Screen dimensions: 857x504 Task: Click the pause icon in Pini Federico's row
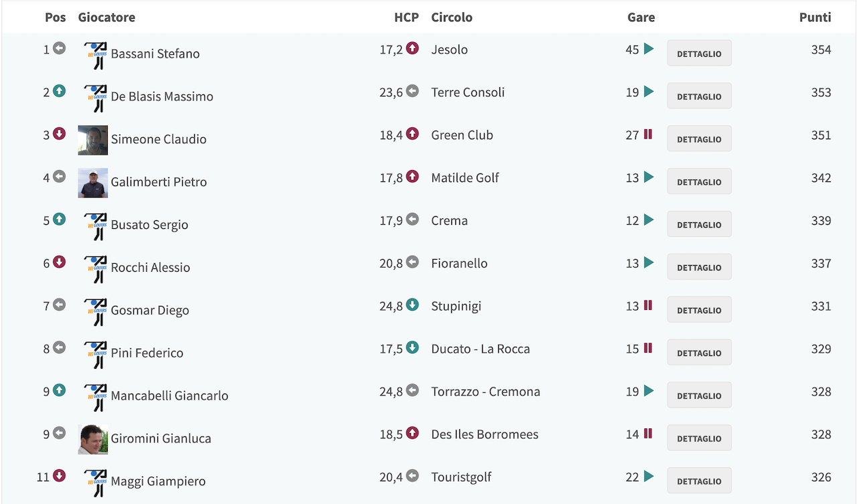(x=648, y=347)
